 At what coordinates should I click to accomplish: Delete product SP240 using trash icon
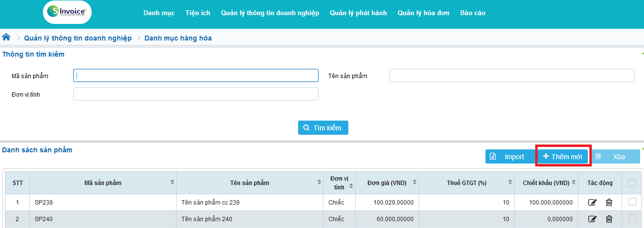[609, 219]
